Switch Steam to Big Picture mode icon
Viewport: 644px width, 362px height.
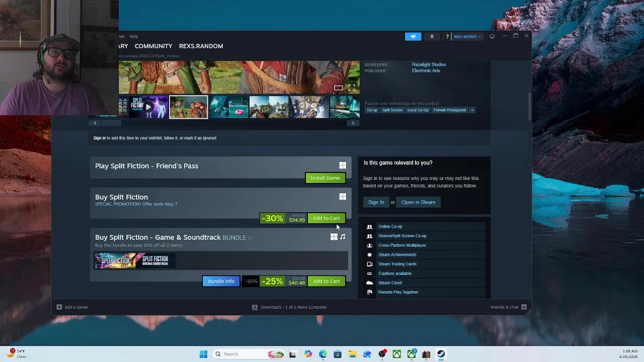click(492, 36)
